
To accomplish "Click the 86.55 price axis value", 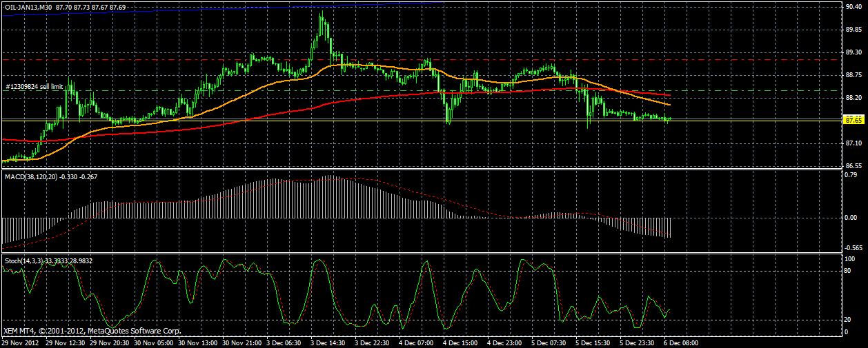I will click(853, 166).
